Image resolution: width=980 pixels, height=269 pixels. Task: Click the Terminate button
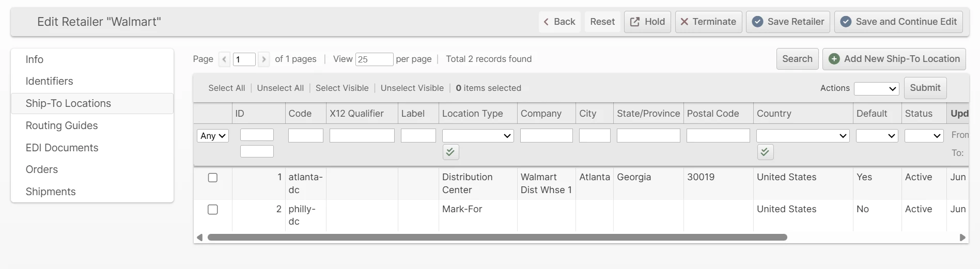pos(708,22)
